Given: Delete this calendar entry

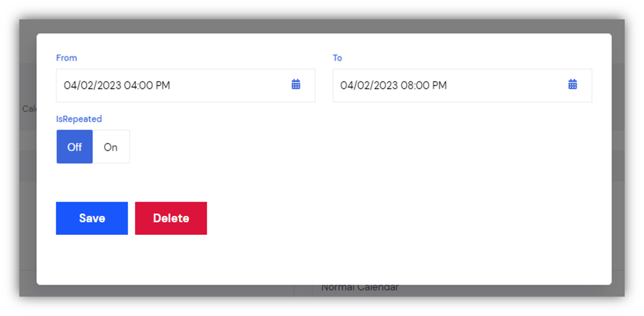Looking at the screenshot, I should click(171, 218).
